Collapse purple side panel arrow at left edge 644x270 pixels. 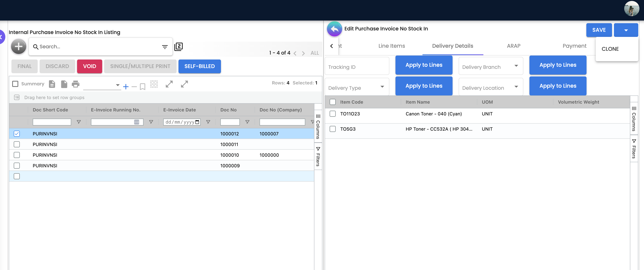coord(2,37)
